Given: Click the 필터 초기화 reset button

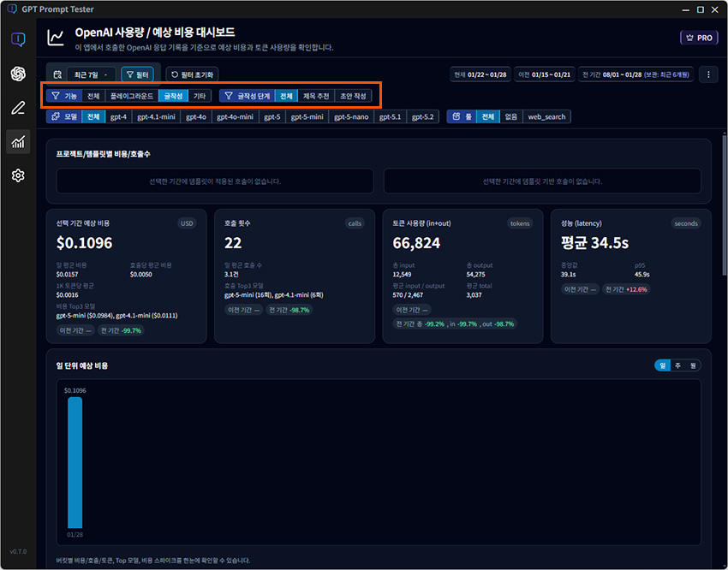Looking at the screenshot, I should coord(192,75).
